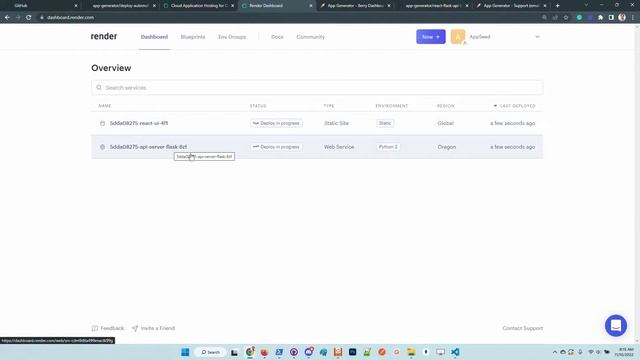The width and height of the screenshot is (640, 360).
Task: Open the tab search chevron
Action: [x=586, y=5]
